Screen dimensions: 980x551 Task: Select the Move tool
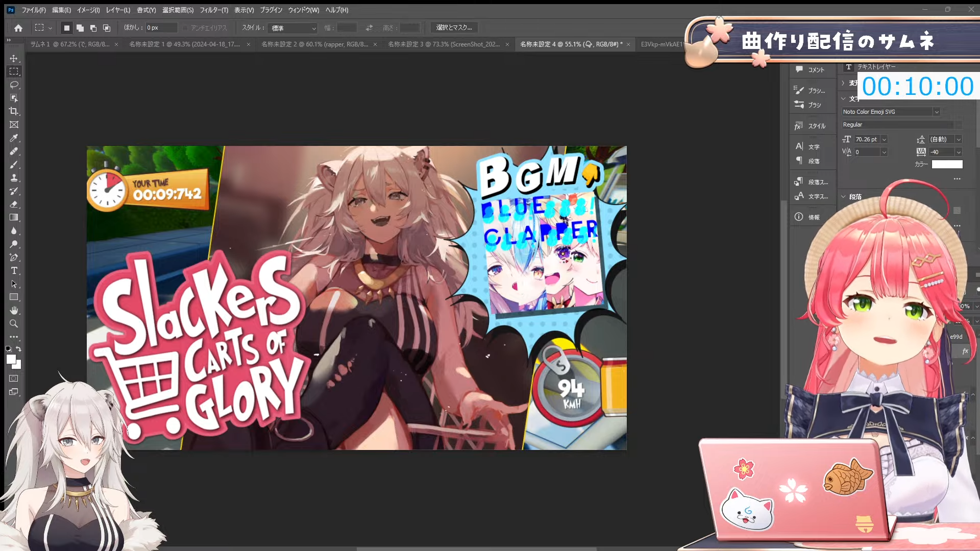[14, 58]
